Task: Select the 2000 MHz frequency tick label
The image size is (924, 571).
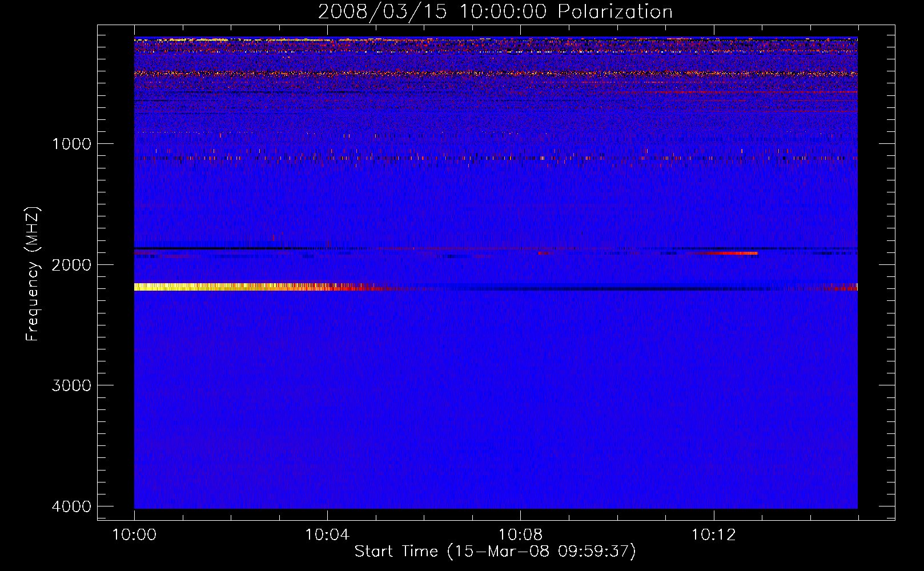Action: (x=71, y=264)
